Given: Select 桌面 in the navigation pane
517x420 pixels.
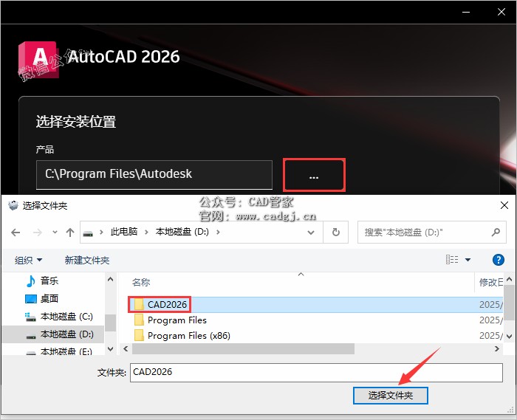Looking at the screenshot, I should click(49, 299).
